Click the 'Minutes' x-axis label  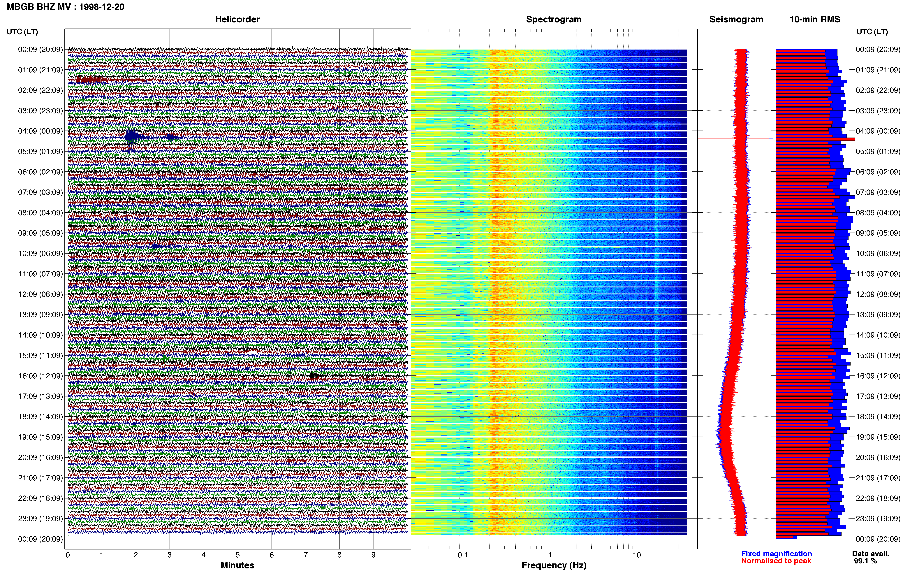[x=237, y=565]
